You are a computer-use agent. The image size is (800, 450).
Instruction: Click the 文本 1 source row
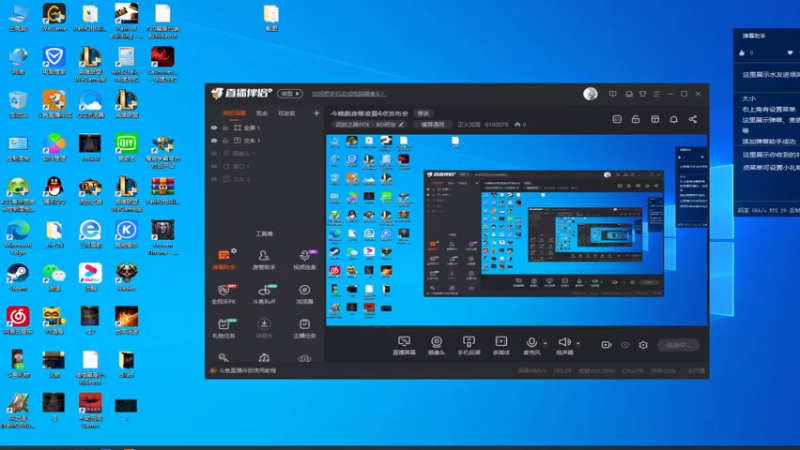[x=263, y=141]
